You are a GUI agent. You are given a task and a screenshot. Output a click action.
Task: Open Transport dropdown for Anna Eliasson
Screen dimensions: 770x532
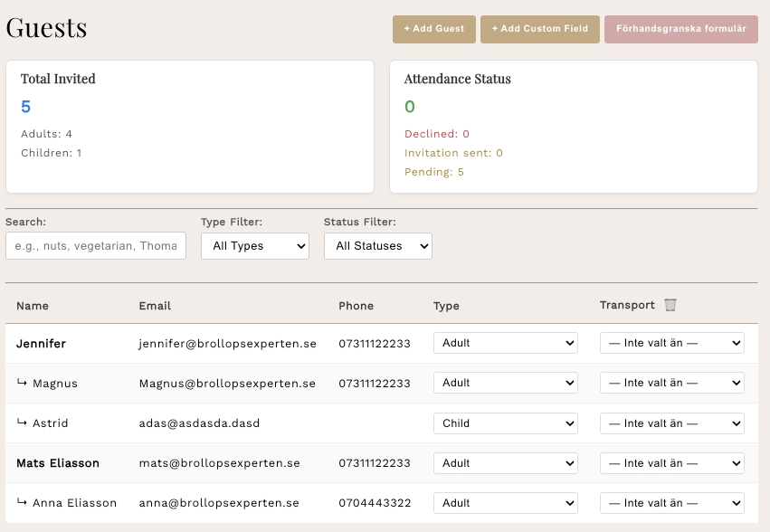tap(671, 503)
